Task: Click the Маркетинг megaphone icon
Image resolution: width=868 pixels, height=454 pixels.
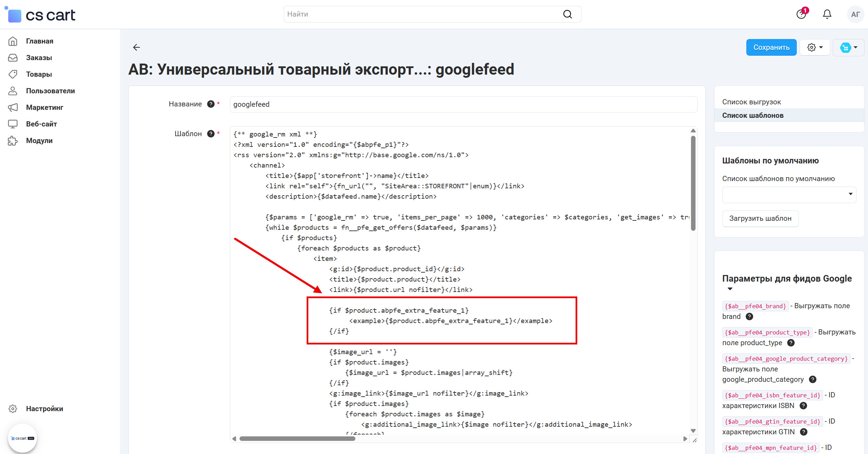Action: click(13, 107)
